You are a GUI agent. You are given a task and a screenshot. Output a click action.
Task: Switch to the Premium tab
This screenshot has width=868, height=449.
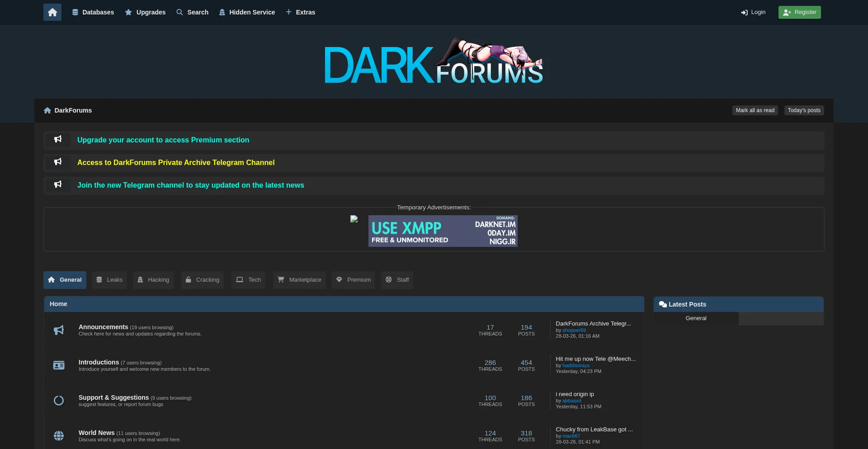[x=354, y=280]
